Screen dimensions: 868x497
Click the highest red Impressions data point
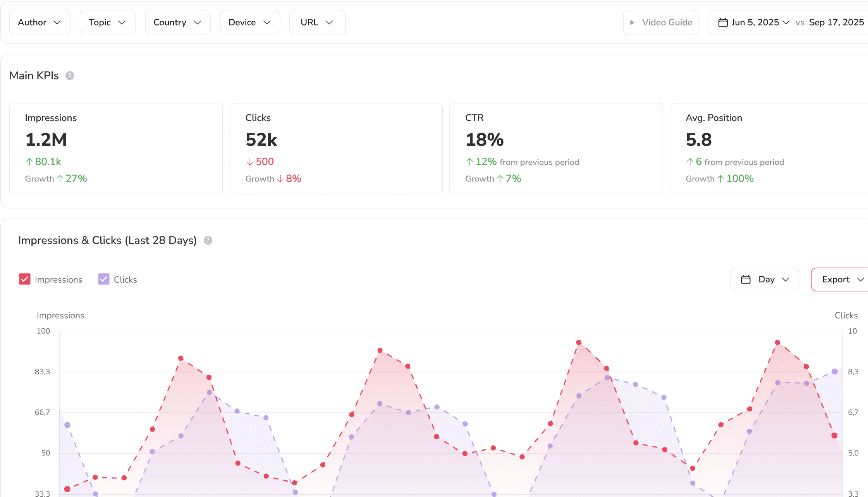(x=578, y=342)
